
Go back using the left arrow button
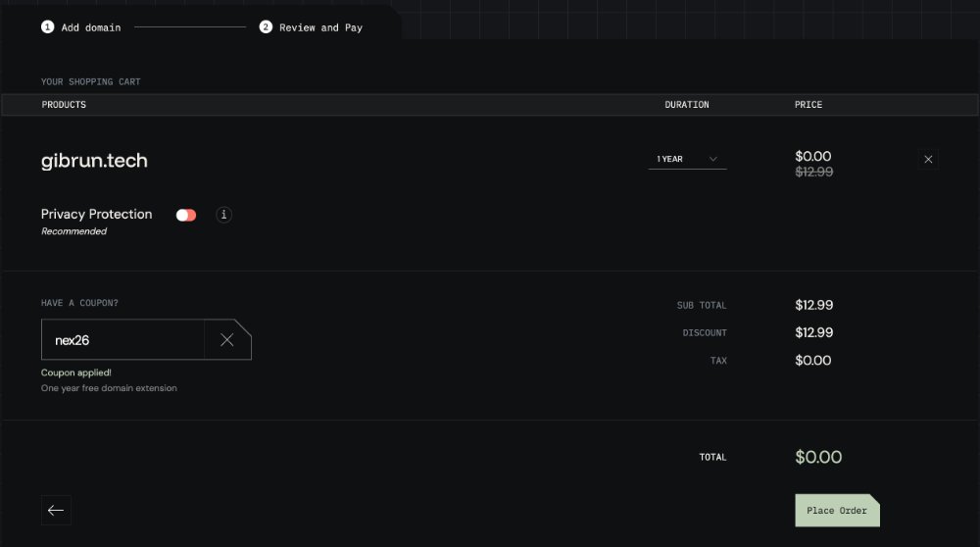coord(56,510)
